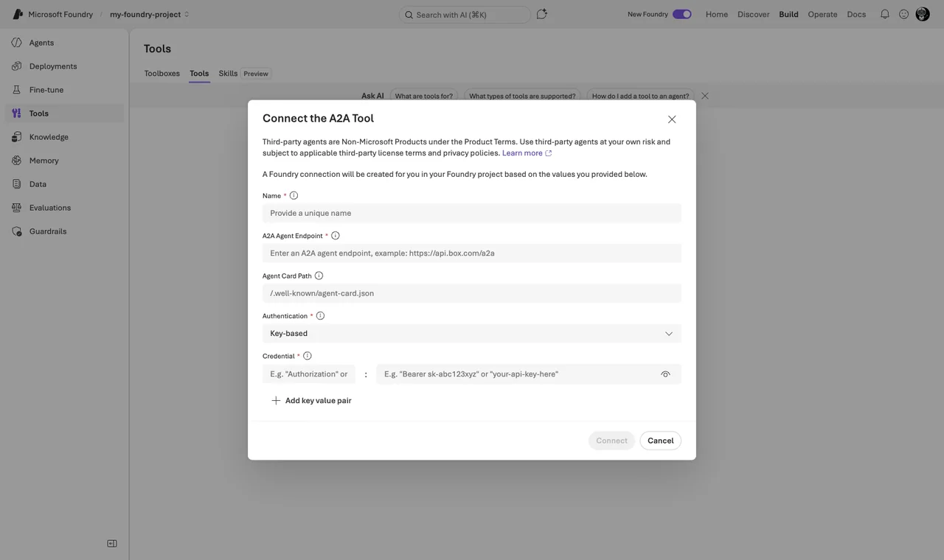
Task: Open the Docs navigation item
Action: click(856, 14)
